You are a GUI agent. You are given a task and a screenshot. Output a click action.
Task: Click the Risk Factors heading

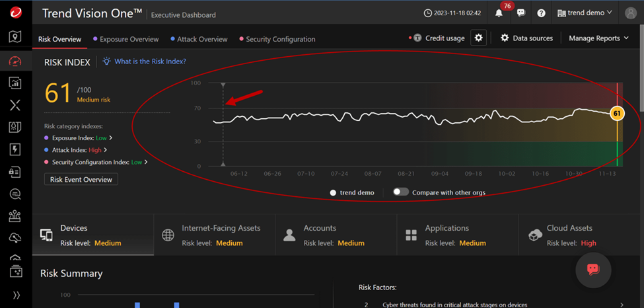click(377, 288)
